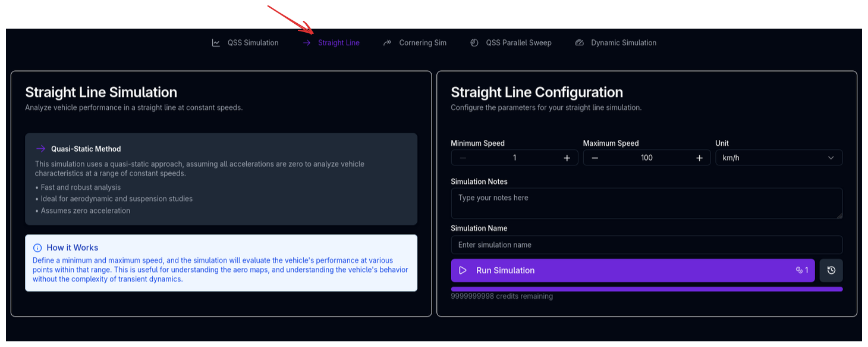Screen dimensions: 868x347
Task: Increase Minimum Speed with plus button
Action: point(567,158)
